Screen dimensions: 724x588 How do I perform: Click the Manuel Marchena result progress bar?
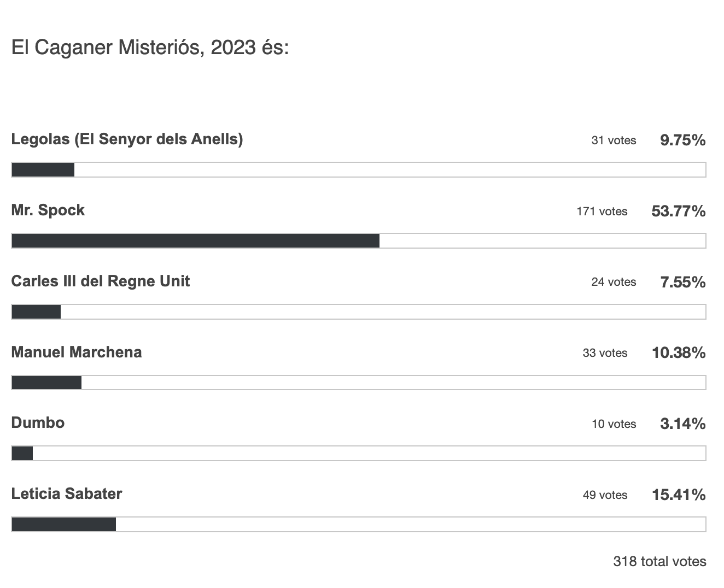tap(359, 383)
